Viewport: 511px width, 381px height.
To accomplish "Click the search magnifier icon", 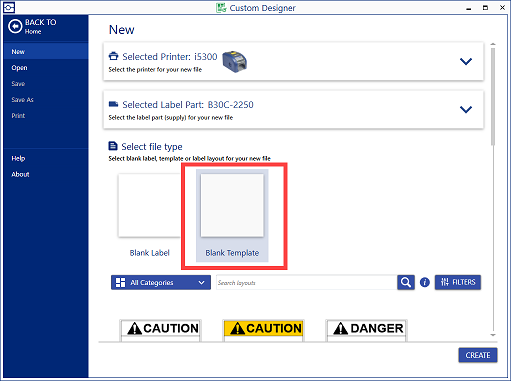I will click(x=406, y=282).
